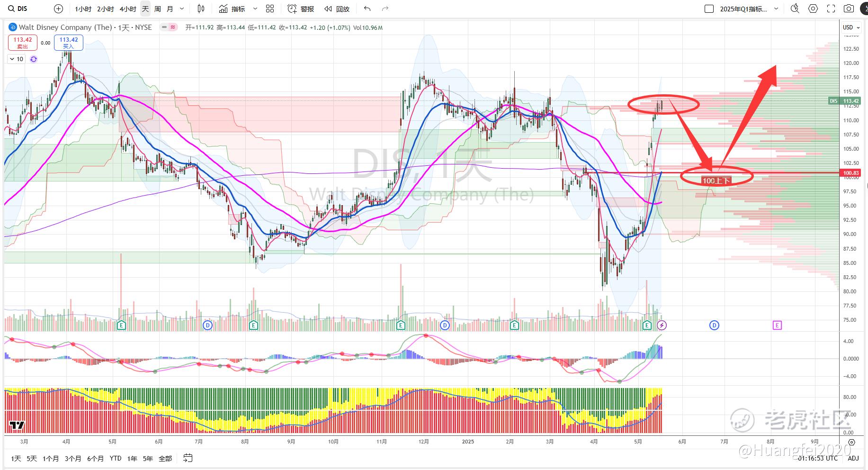This screenshot has height=470, width=868.
Task: Select the 月 monthly interval
Action: point(170,9)
